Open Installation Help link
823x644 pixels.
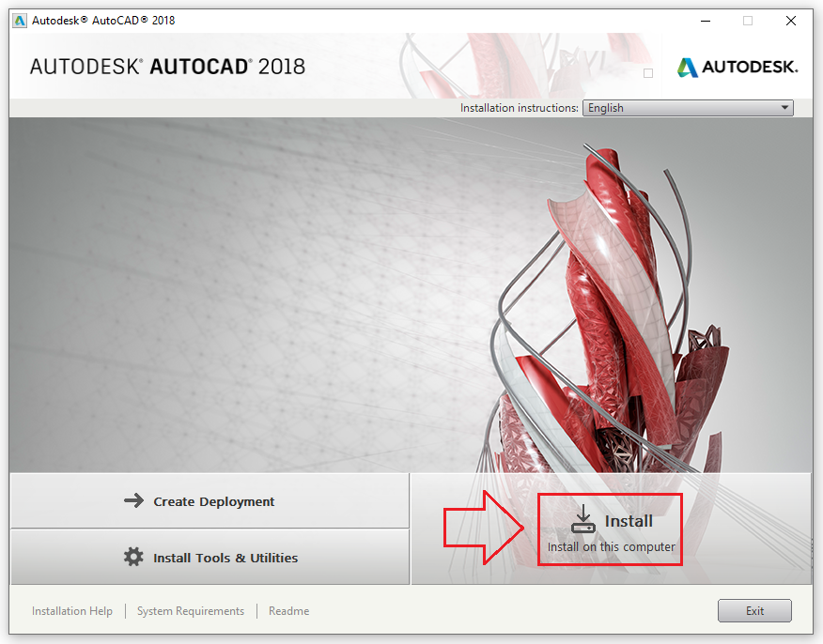point(72,611)
